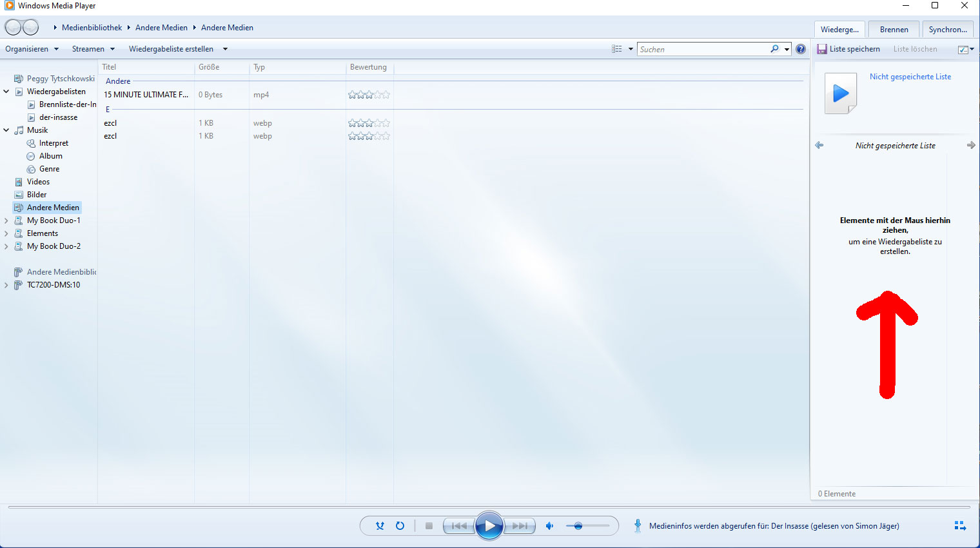Click the Forward navigation arrow button

(x=31, y=27)
